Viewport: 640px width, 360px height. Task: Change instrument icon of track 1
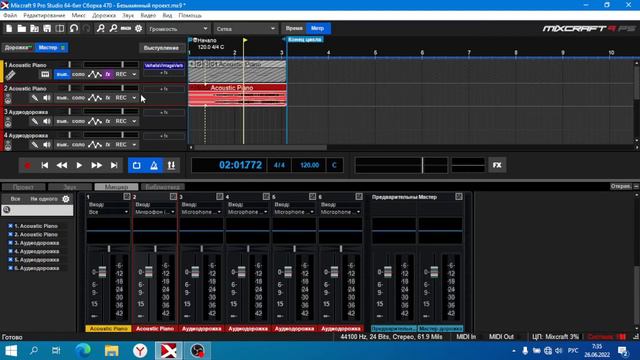(10, 75)
